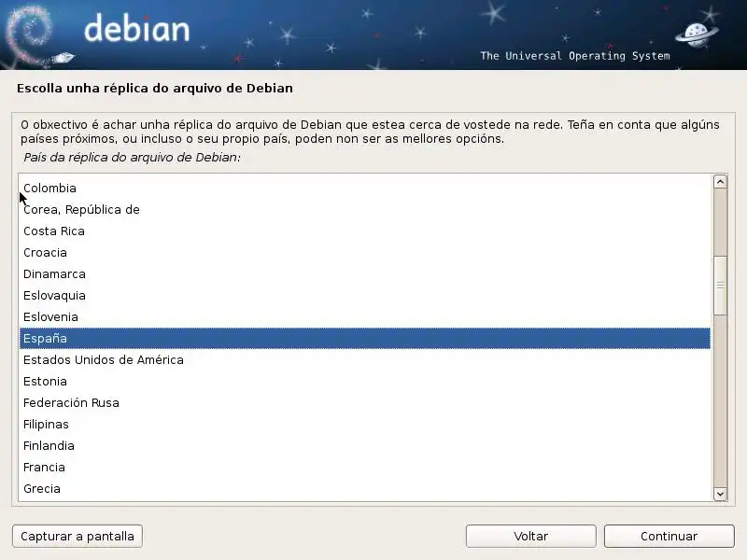747x560 pixels.
Task: Click the scrollbar down arrow
Action: (720, 494)
